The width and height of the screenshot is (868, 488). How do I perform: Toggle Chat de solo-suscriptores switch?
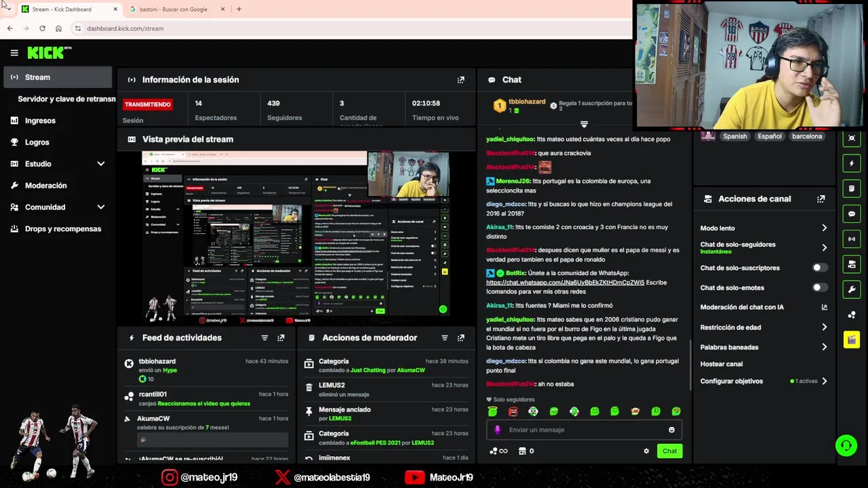(820, 268)
